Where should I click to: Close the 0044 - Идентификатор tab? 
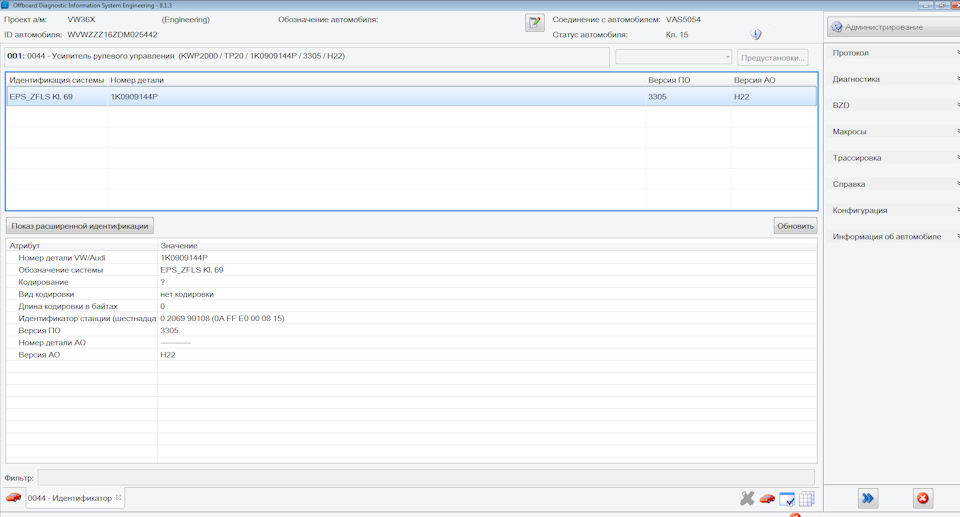click(119, 497)
